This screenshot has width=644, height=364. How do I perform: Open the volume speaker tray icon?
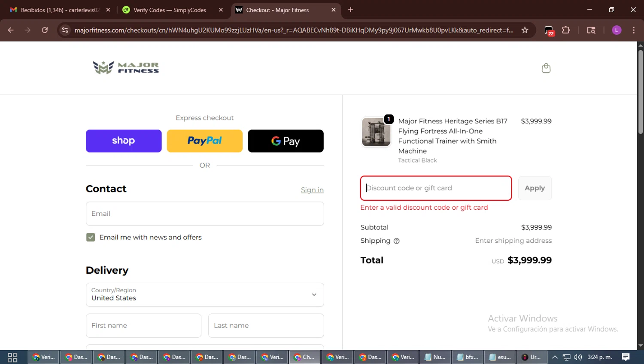coord(578,357)
